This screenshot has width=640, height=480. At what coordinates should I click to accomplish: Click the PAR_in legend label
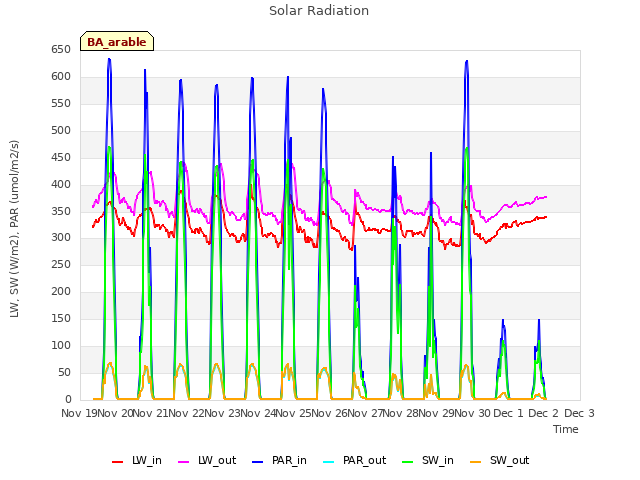pyautogui.click(x=289, y=460)
